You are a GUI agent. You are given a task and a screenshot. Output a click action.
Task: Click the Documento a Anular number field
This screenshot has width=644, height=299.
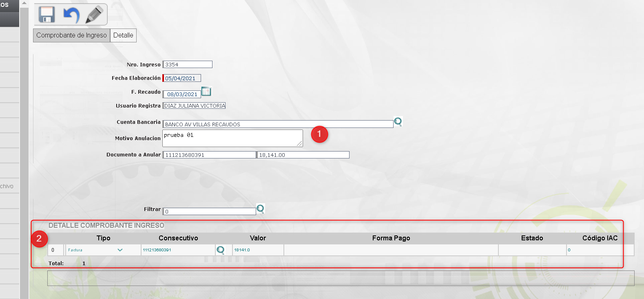tap(210, 155)
